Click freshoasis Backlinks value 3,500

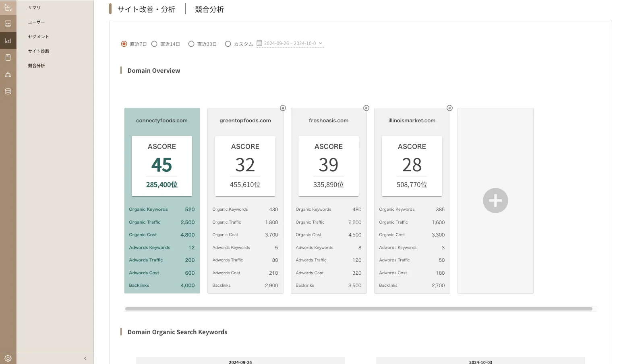355,286
